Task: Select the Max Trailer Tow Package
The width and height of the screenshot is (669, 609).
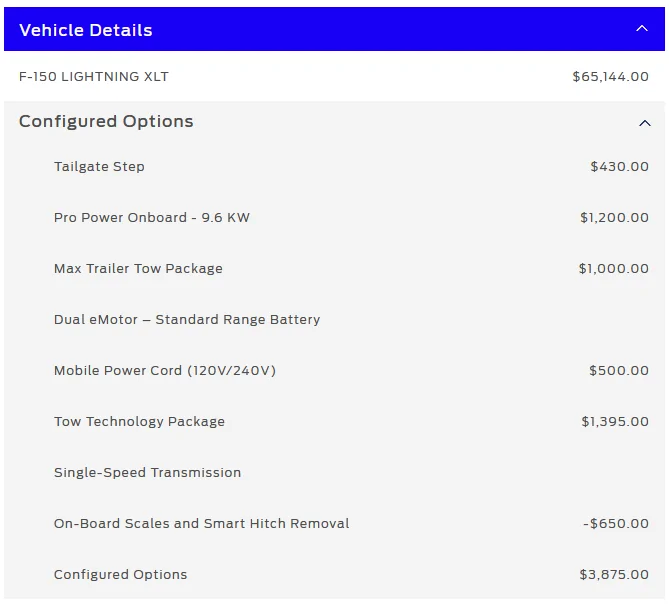Action: pos(138,269)
